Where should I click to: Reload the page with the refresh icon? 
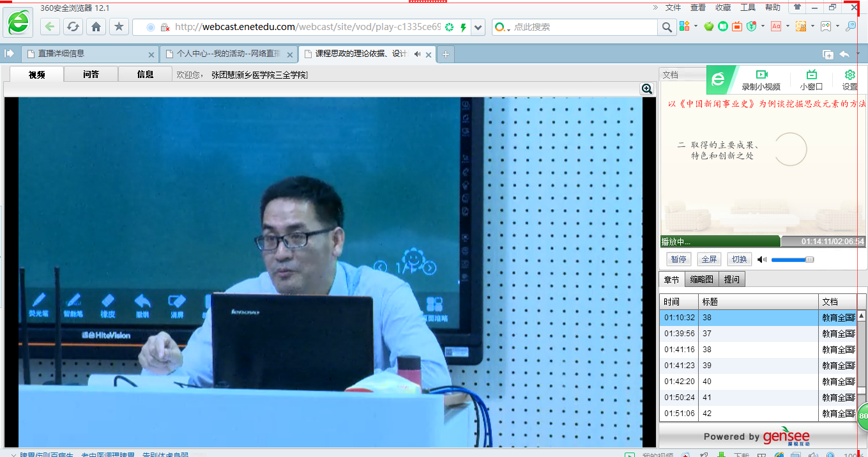73,27
